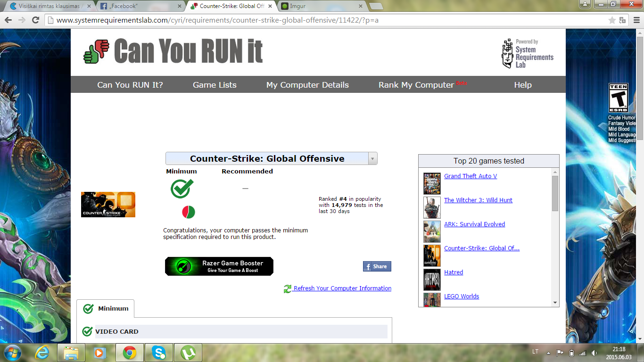Click the green refresh arrows icon
This screenshot has width=644, height=362.
click(288, 288)
